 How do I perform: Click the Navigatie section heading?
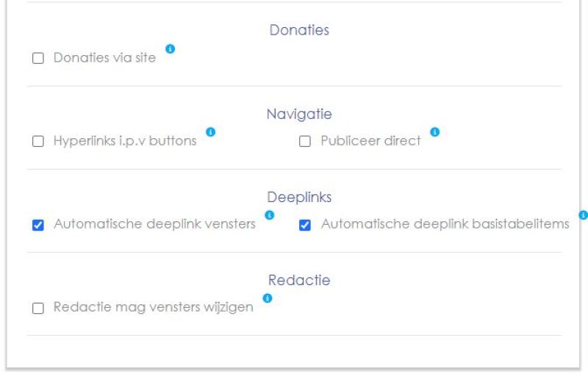click(x=299, y=114)
